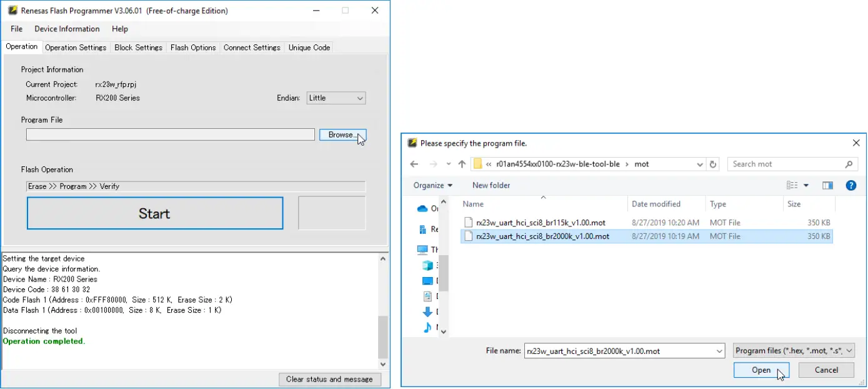Open the Device Information menu
Screen dimensions: 868x389
click(67, 29)
